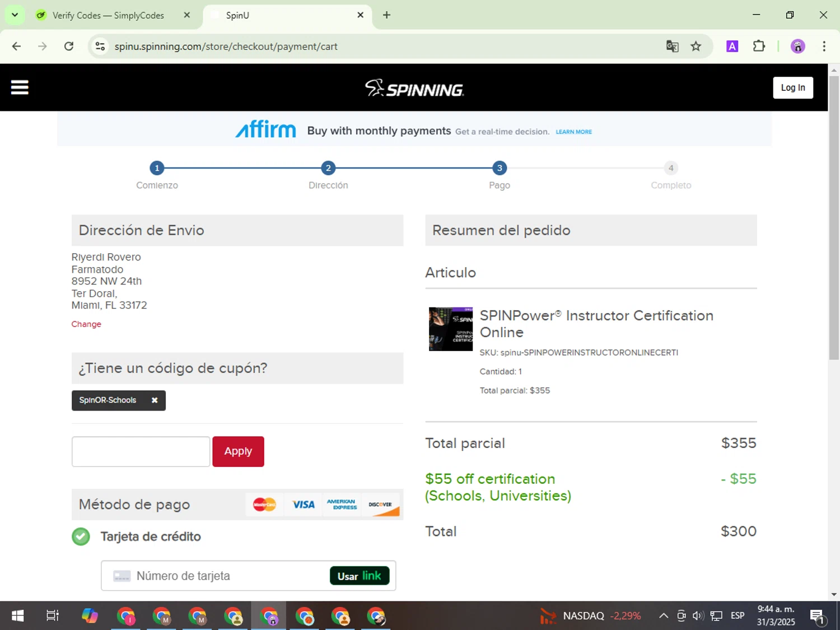Open Task View on the taskbar

coord(53,616)
